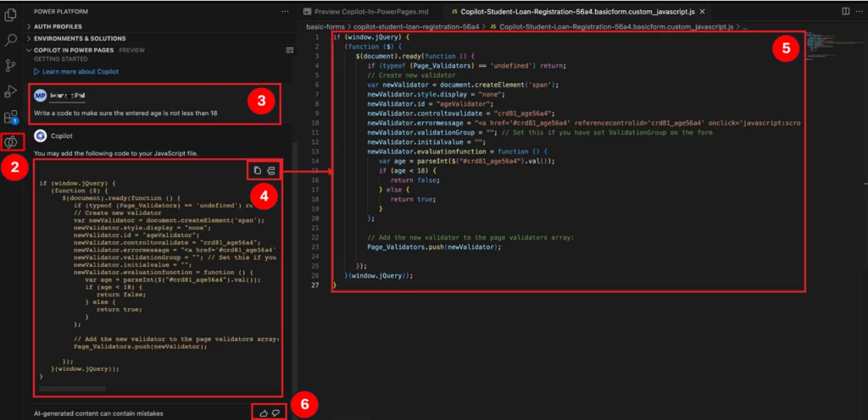
Task: Insert the Copilot code into the editor
Action: tap(272, 171)
